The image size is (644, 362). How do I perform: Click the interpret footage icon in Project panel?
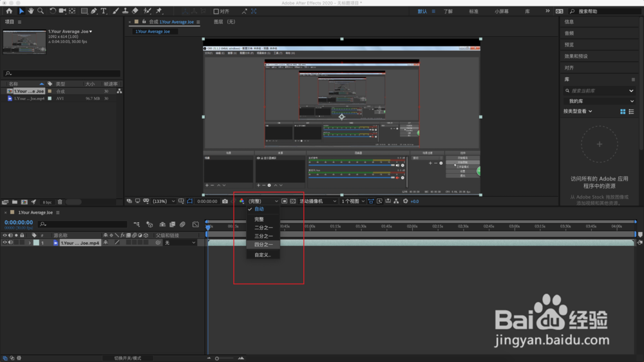(5, 202)
